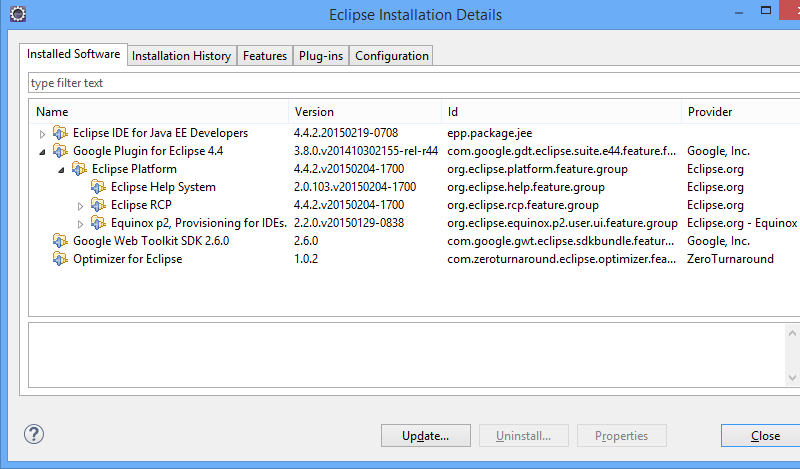Click the Eclipse RCP feature icon
The image size is (800, 469).
[98, 205]
